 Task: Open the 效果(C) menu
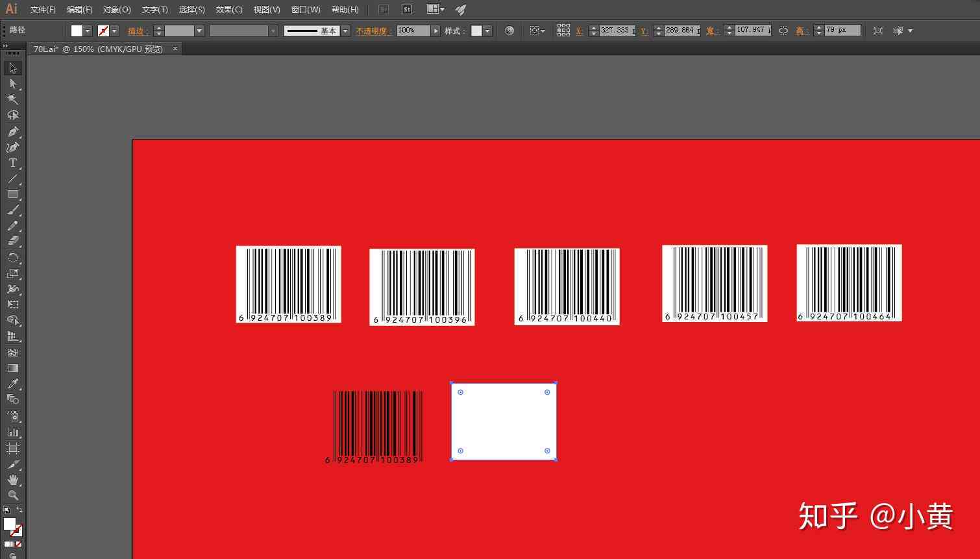tap(229, 10)
